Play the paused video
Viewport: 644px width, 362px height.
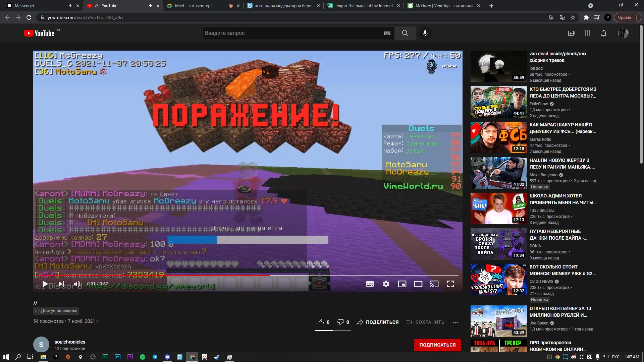tap(45, 284)
